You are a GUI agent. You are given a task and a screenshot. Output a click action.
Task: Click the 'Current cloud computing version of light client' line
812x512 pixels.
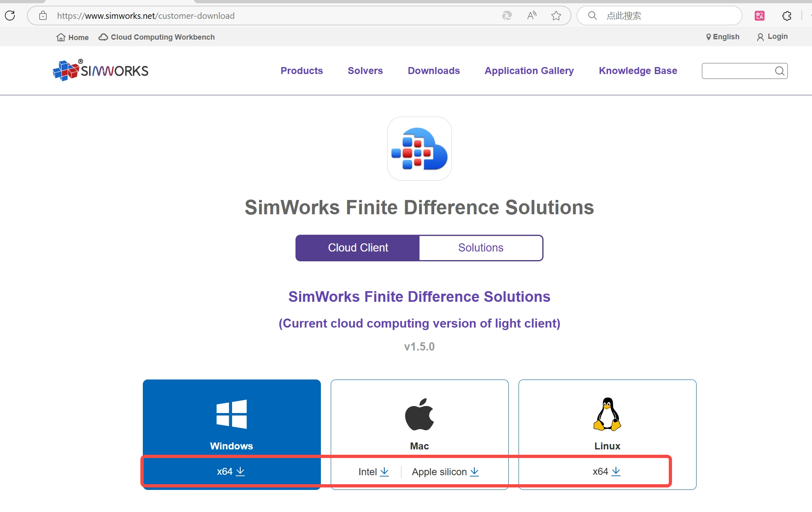pos(420,323)
